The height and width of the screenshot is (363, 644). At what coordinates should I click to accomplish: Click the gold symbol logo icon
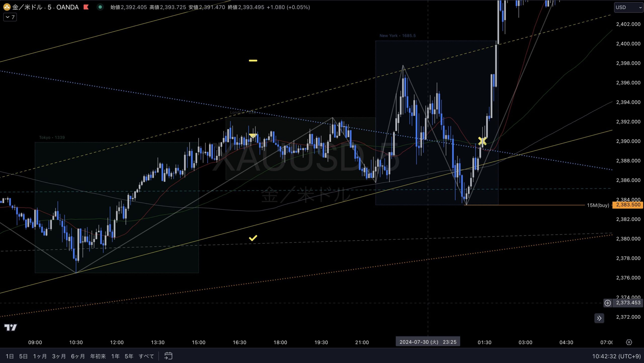click(7, 7)
